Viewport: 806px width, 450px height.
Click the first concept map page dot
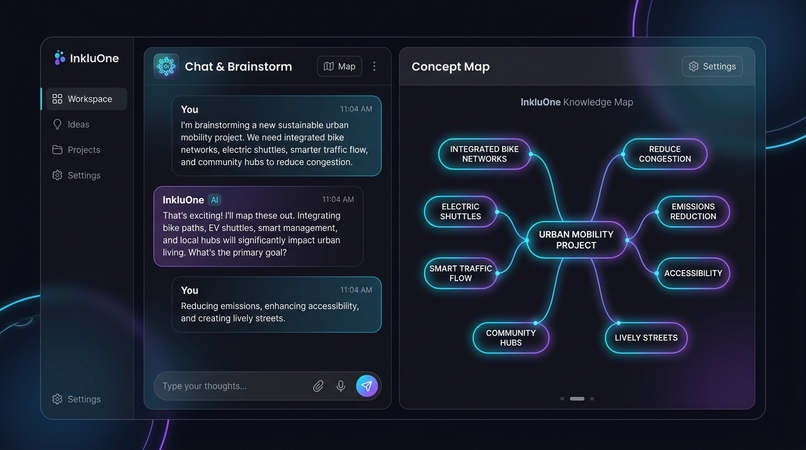click(562, 399)
